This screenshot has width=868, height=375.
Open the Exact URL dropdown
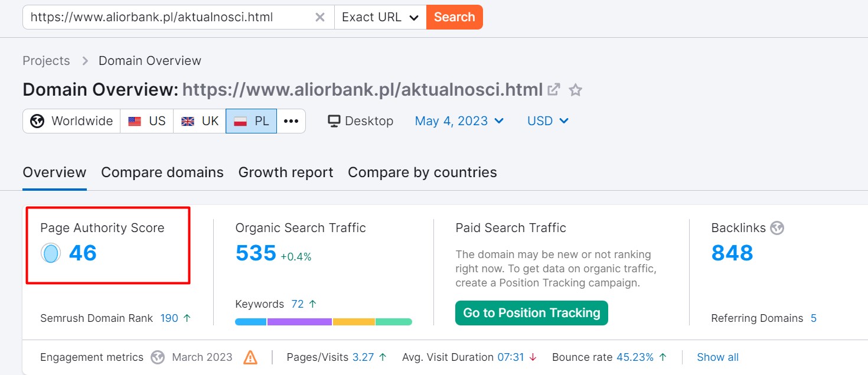380,17
